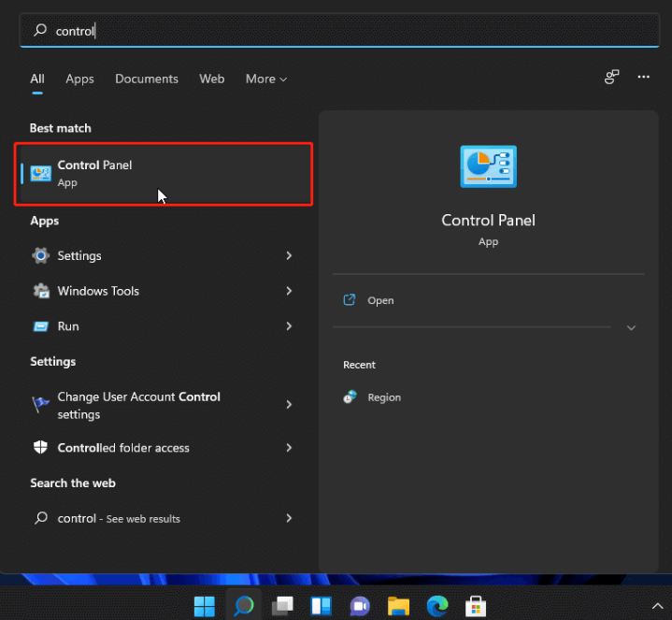Expand Windows Tools result arrow
Screen dimensions: 672x620
(289, 291)
